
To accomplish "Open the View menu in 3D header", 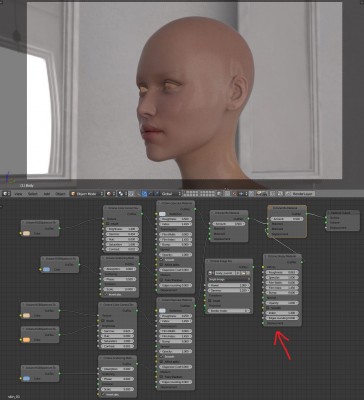I will pos(19,194).
